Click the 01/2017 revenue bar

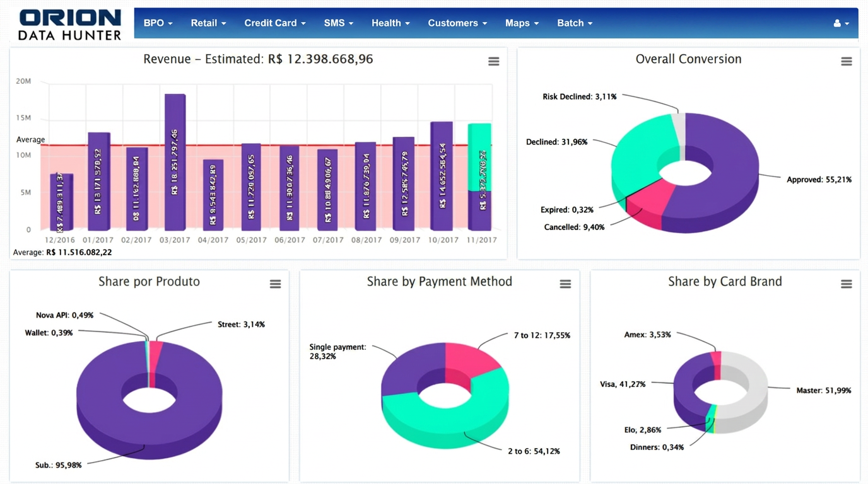point(99,181)
